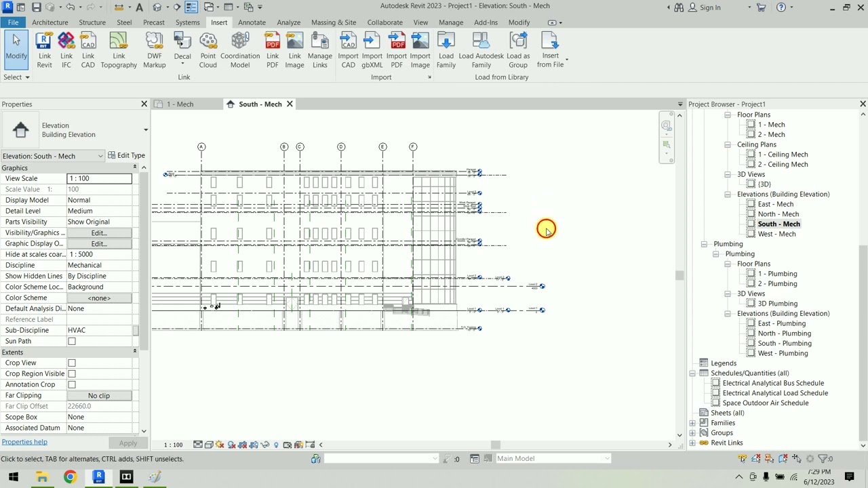Image resolution: width=868 pixels, height=488 pixels.
Task: Open Manage Links
Action: click(x=319, y=49)
